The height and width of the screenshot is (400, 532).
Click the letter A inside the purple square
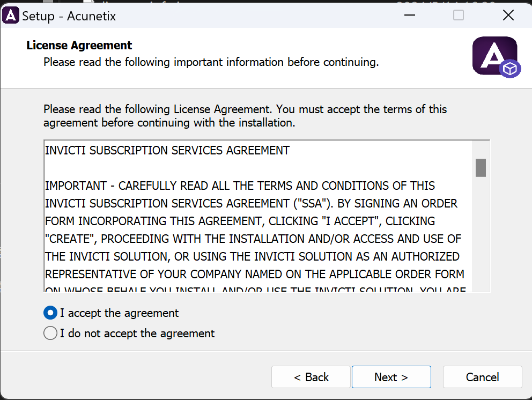click(492, 55)
